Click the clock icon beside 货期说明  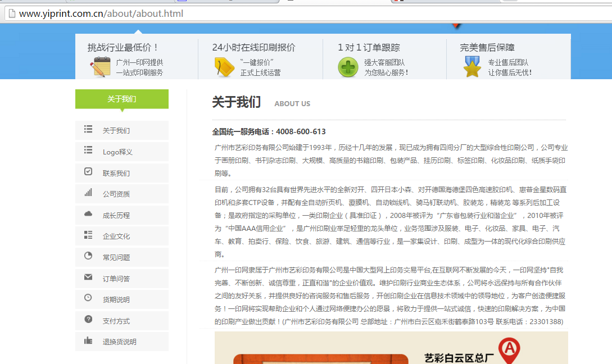(x=88, y=298)
